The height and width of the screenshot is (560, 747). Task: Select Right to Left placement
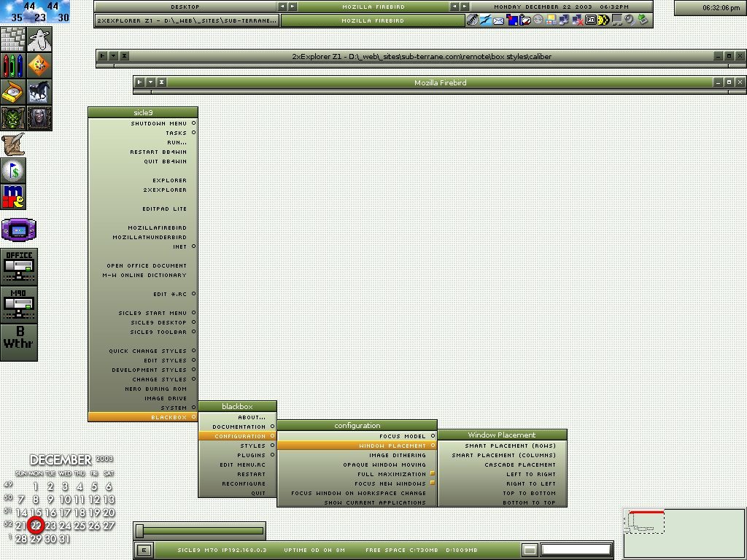click(x=502, y=484)
